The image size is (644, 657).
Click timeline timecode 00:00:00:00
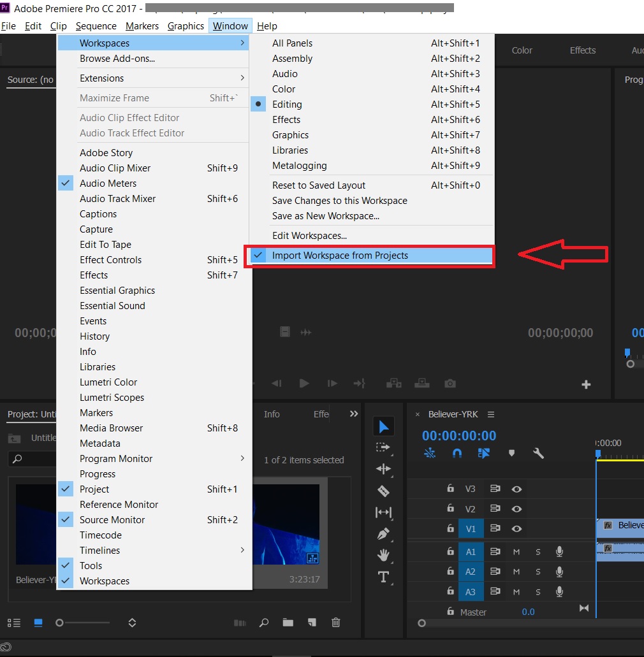[459, 436]
